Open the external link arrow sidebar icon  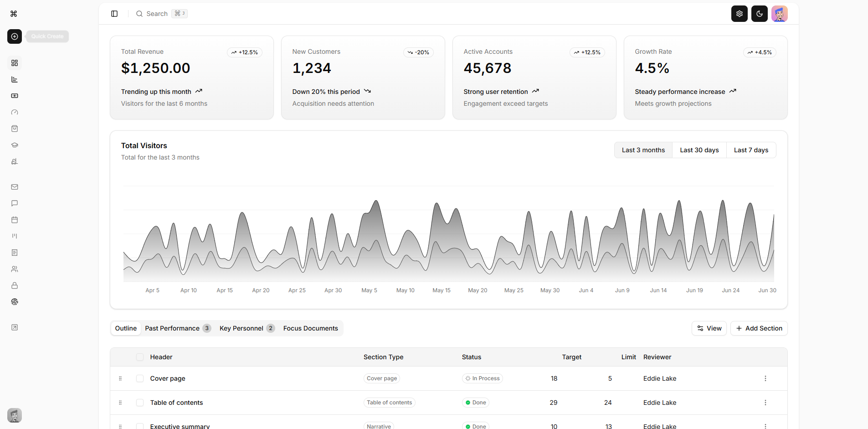[x=15, y=327]
